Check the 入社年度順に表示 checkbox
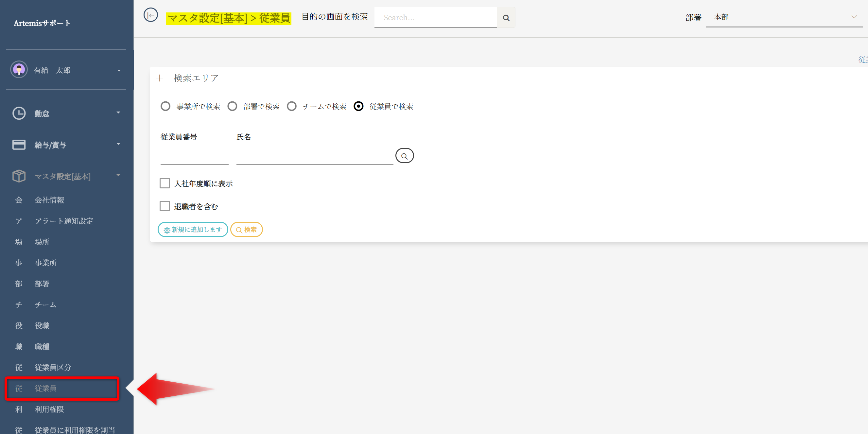This screenshot has height=434, width=868. [165, 183]
